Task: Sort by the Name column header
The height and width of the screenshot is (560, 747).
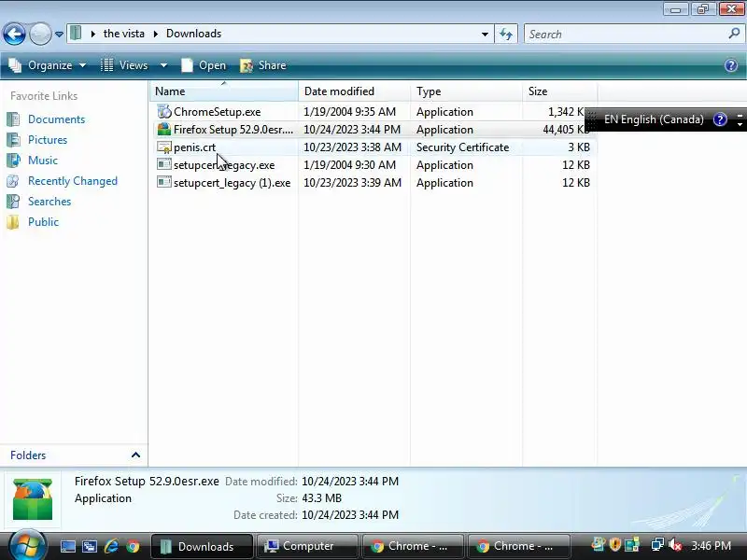Action: [224, 91]
